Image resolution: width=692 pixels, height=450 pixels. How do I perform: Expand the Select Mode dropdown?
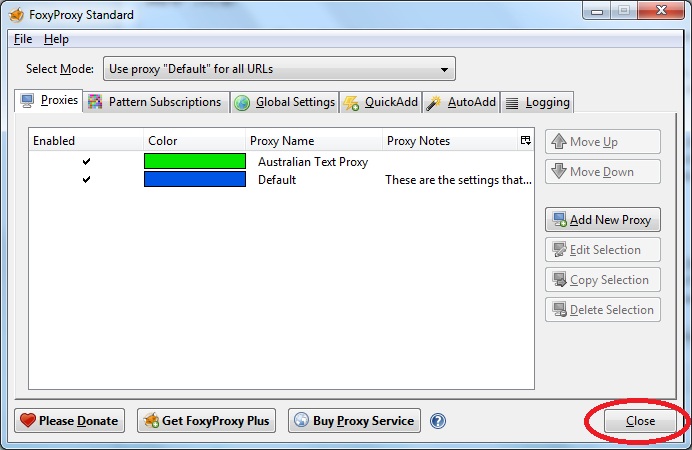[x=279, y=69]
